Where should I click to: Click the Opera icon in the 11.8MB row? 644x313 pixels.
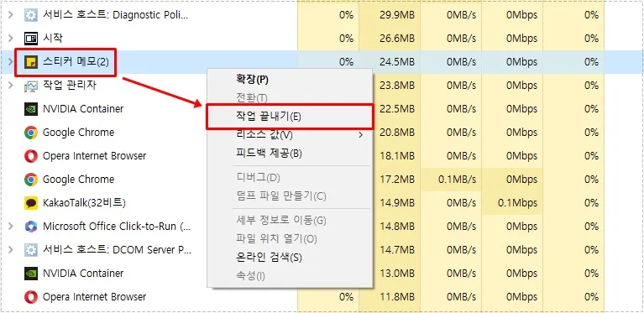[x=31, y=296]
